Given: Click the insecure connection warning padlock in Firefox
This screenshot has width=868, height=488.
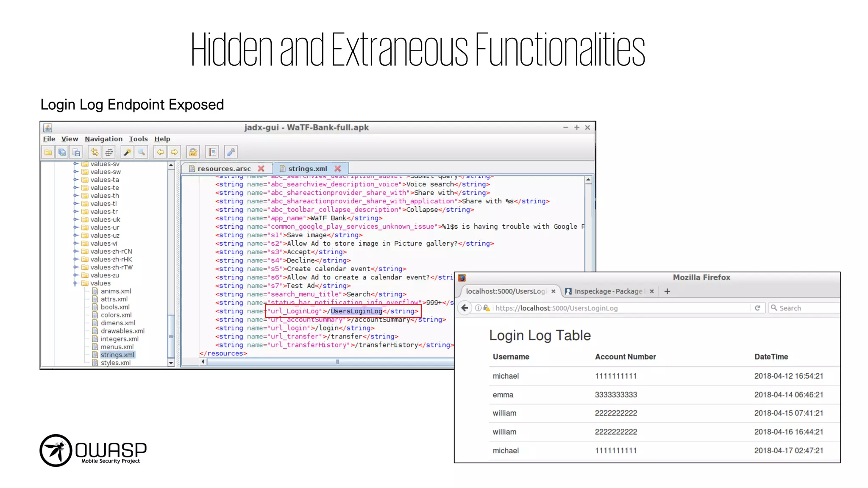Looking at the screenshot, I should click(487, 308).
